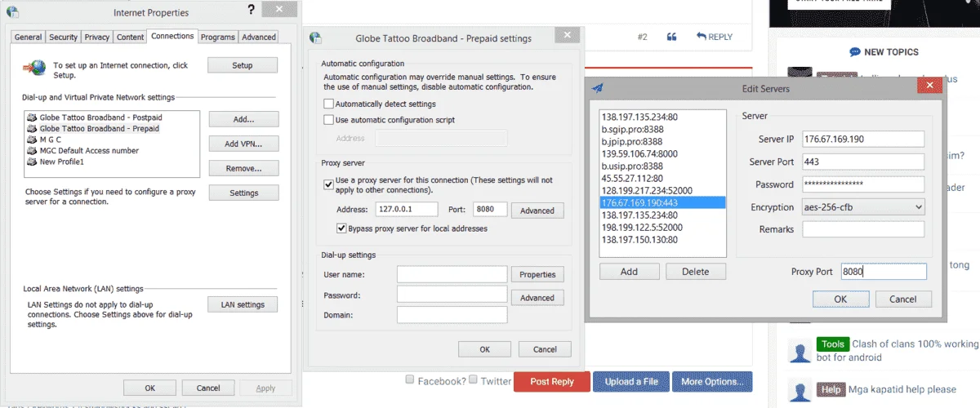The width and height of the screenshot is (980, 408).
Task: Click the green Tools tag label
Action: [x=833, y=344]
